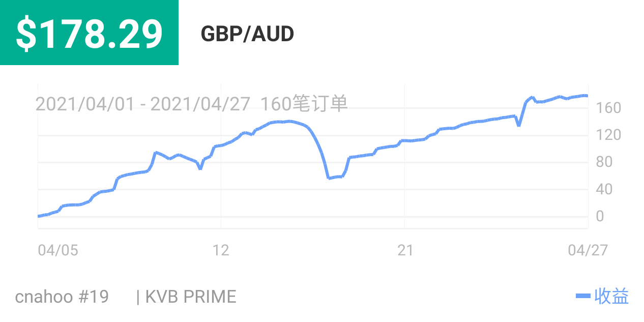Select the 04/05 x-axis date label
This screenshot has width=644, height=322.
coord(58,250)
